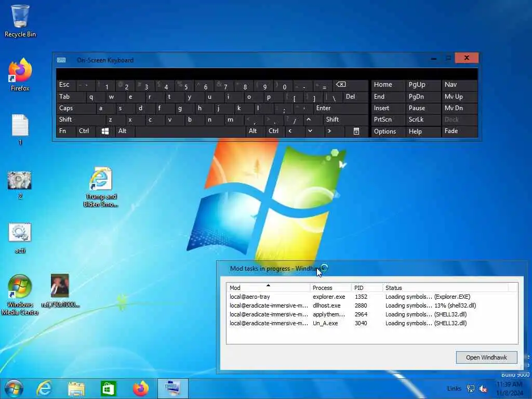Open the Store icon in the taskbar

pos(108,389)
